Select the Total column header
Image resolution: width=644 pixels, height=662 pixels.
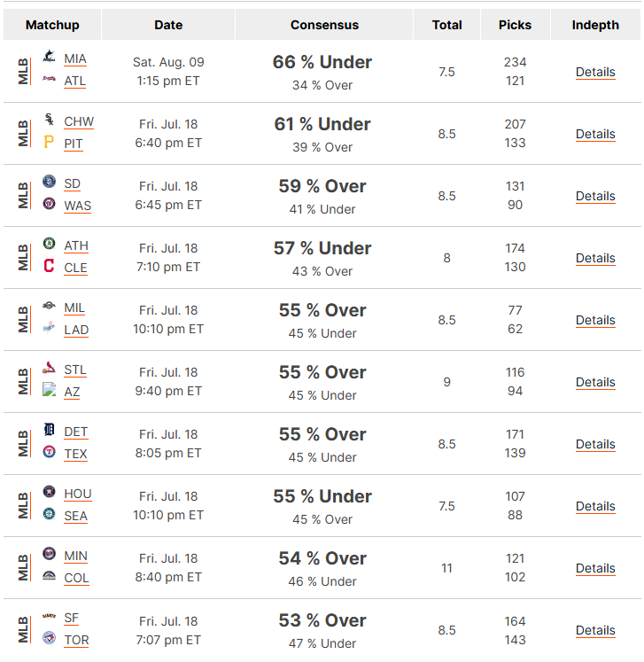point(447,25)
